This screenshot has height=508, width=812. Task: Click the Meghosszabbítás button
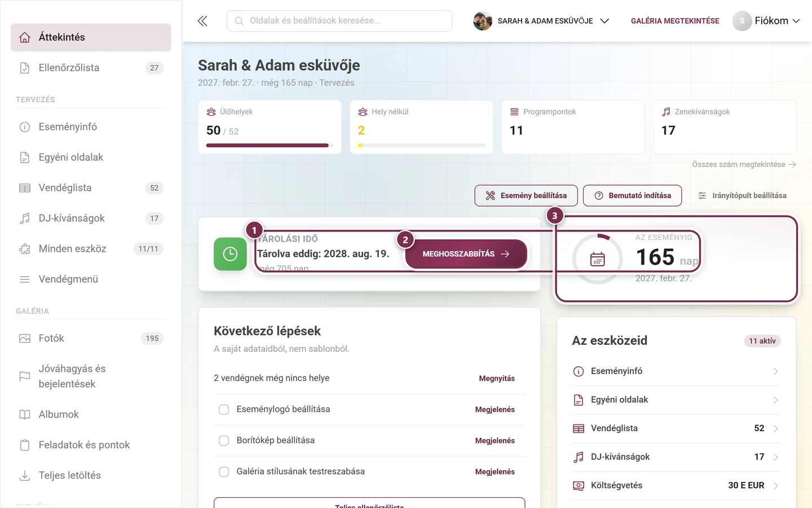466,254
